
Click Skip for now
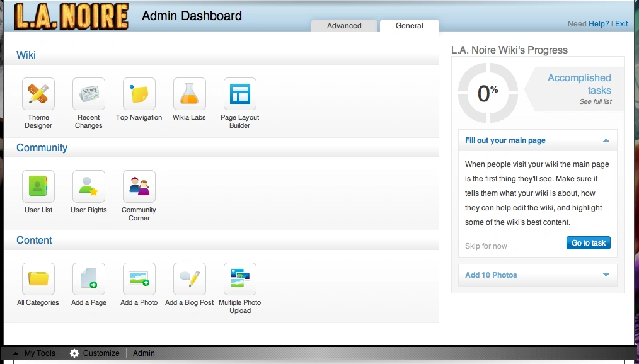click(x=486, y=246)
